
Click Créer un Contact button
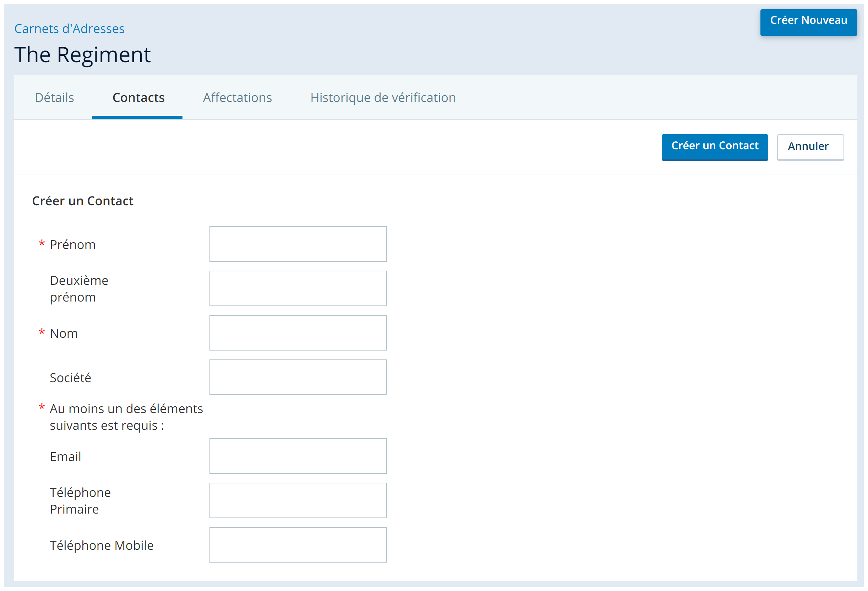pos(715,146)
